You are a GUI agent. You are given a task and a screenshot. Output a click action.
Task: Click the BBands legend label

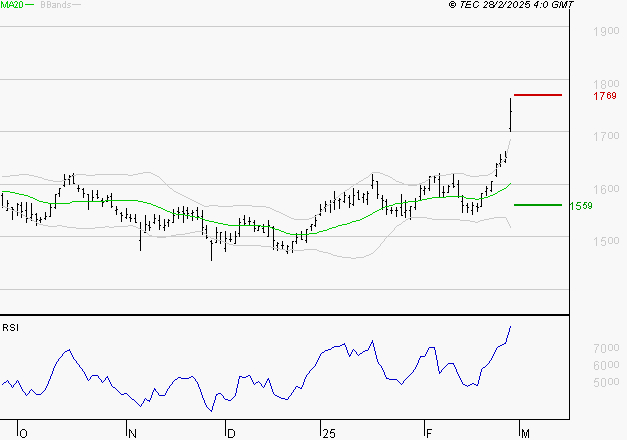[56, 5]
